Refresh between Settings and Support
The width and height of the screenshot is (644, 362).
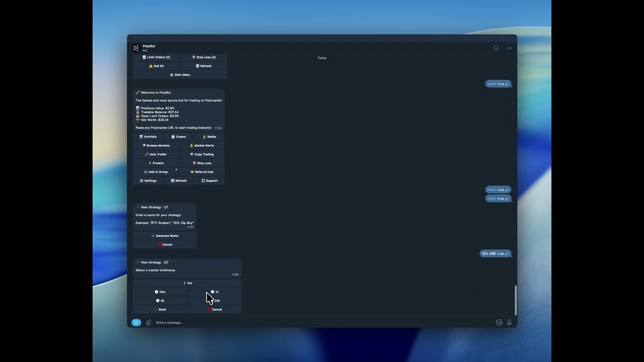[179, 180]
